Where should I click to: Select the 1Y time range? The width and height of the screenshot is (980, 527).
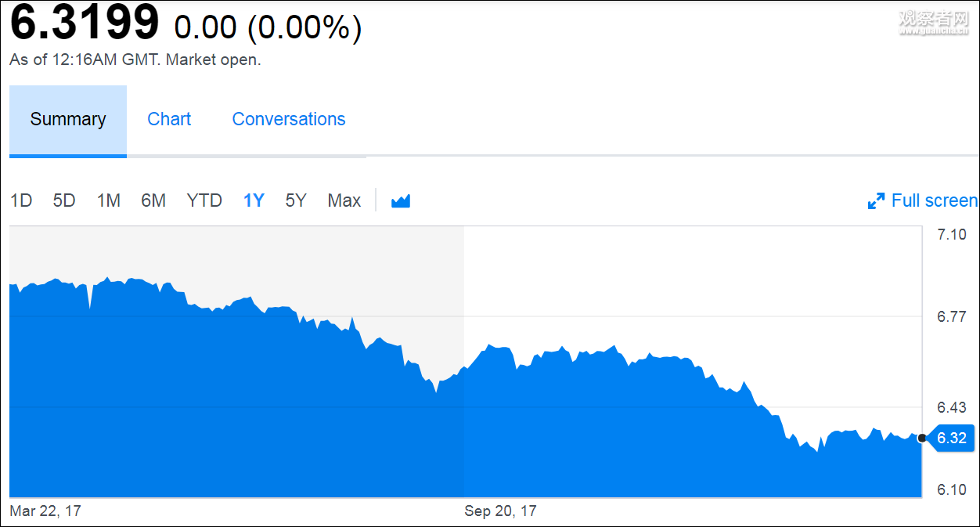[x=254, y=201]
